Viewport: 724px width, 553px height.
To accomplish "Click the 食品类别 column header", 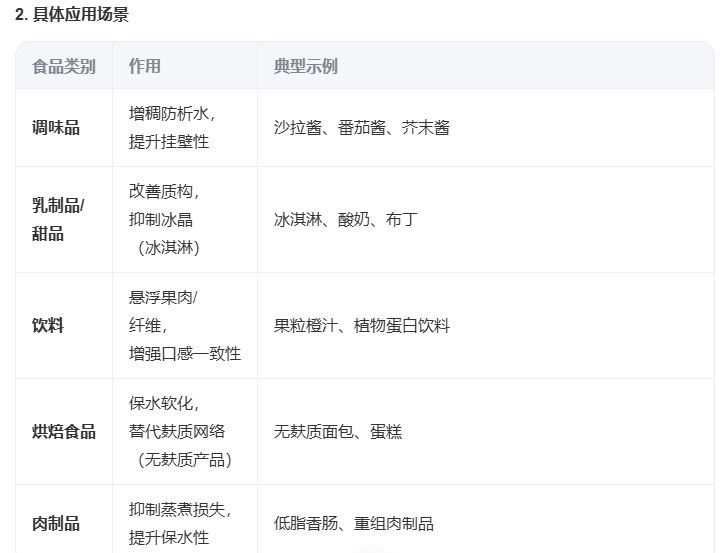I will point(64,66).
